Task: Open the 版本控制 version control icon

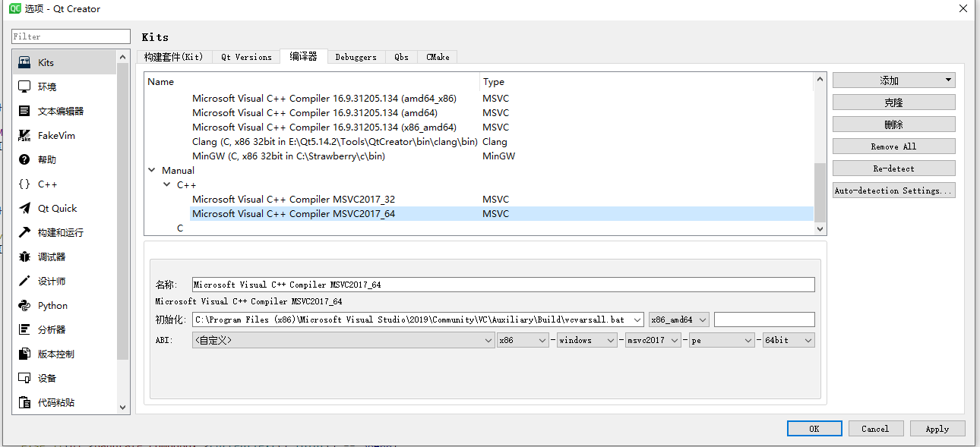Action: point(24,354)
